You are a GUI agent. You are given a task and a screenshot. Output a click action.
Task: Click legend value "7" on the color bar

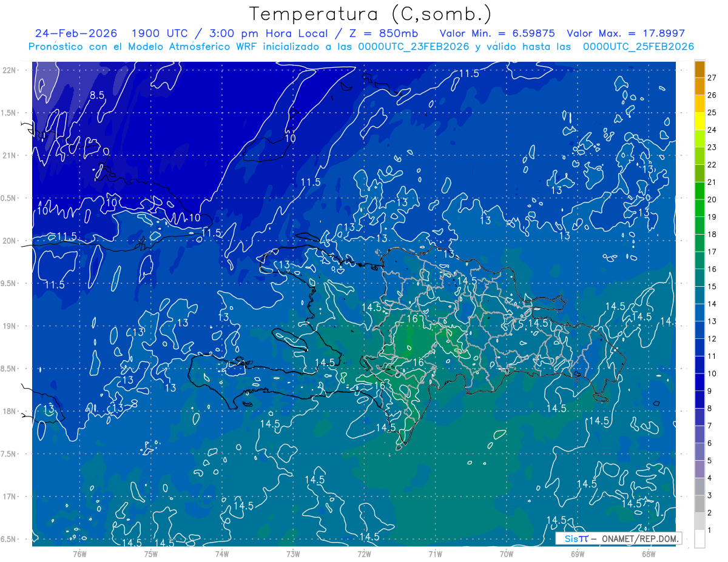pos(709,426)
